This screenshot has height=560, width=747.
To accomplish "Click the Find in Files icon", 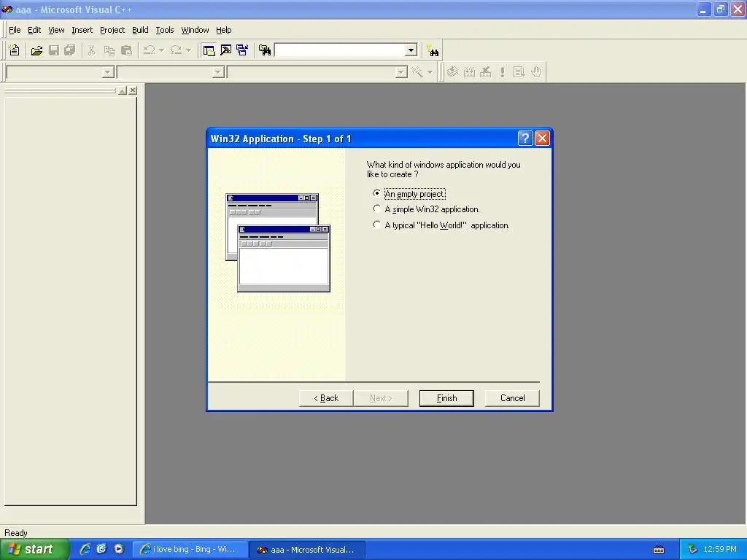I will click(x=264, y=50).
